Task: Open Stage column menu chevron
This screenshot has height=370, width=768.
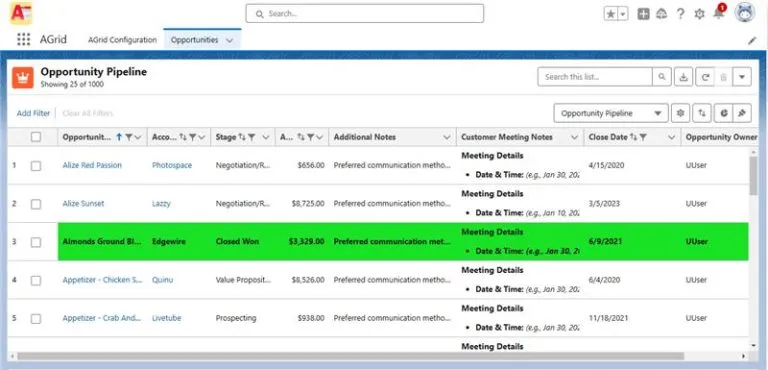Action: pos(266,138)
